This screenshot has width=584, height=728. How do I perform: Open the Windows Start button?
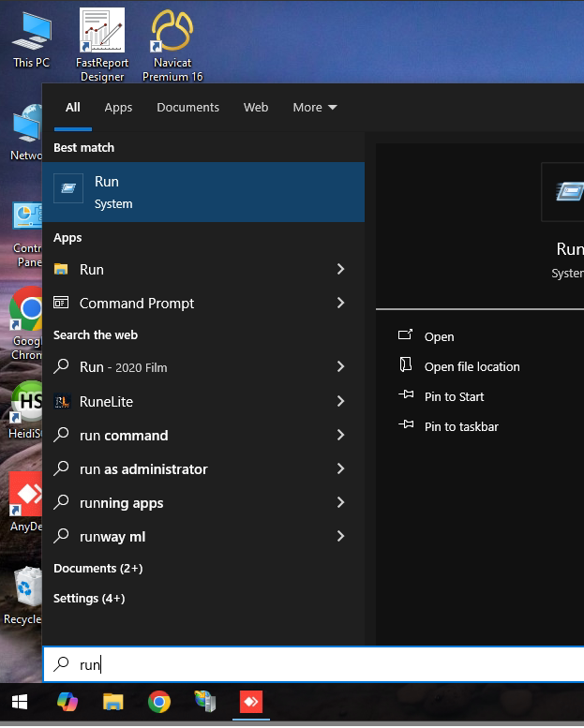20,702
